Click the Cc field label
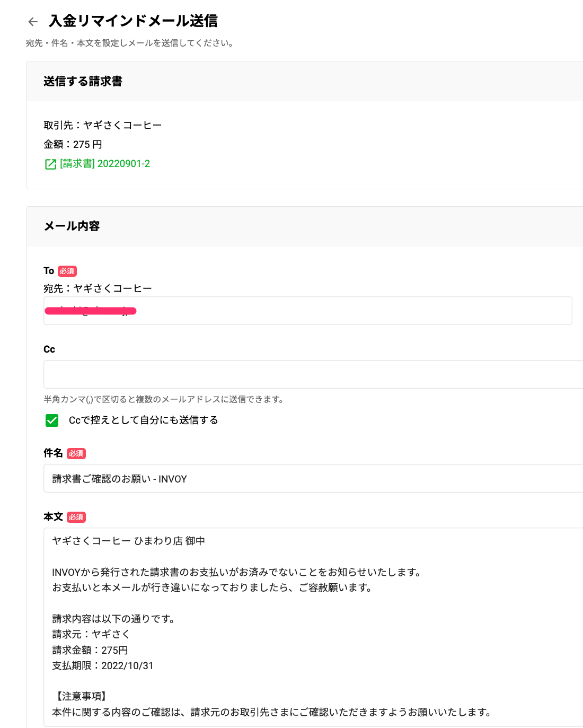The width and height of the screenshot is (583, 728). click(x=49, y=349)
